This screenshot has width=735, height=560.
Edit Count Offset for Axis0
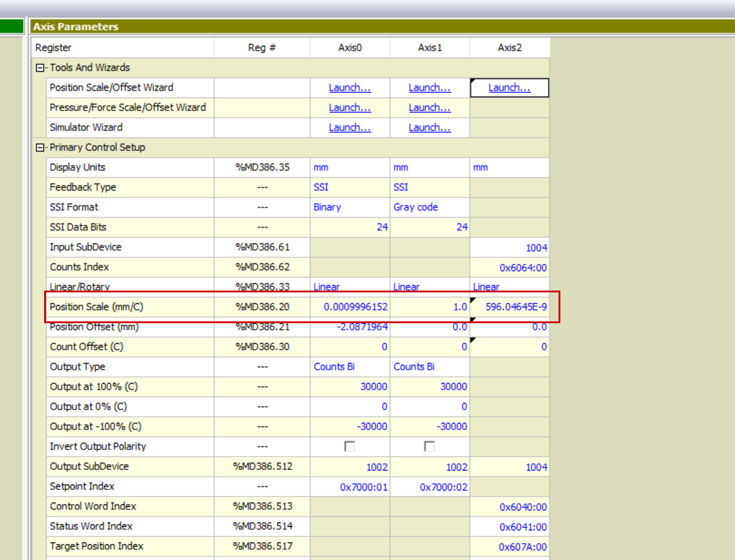(350, 347)
